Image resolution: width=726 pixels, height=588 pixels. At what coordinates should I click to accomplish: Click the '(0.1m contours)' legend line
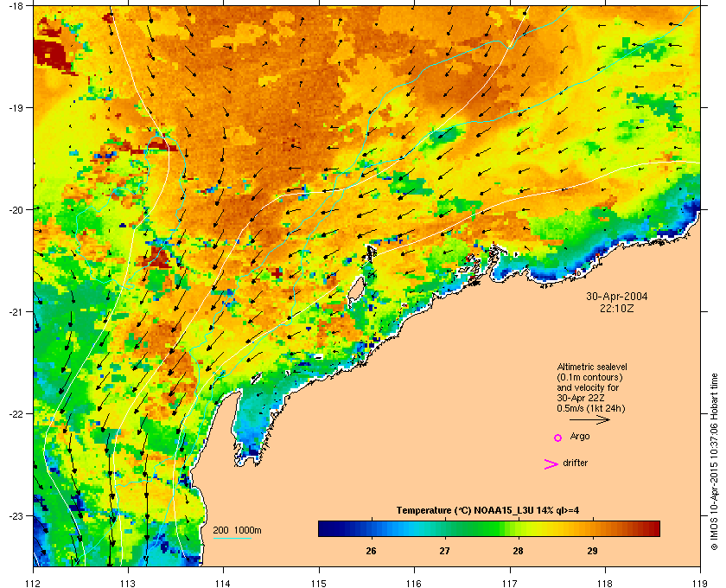pyautogui.click(x=589, y=377)
